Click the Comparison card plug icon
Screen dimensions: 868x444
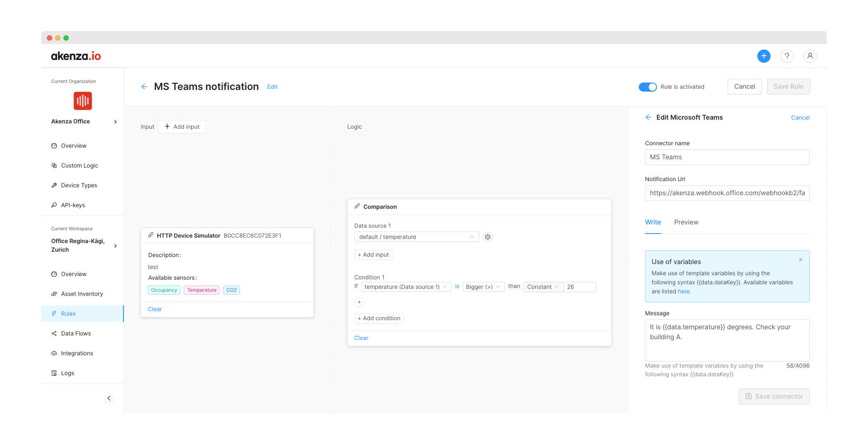click(x=357, y=206)
